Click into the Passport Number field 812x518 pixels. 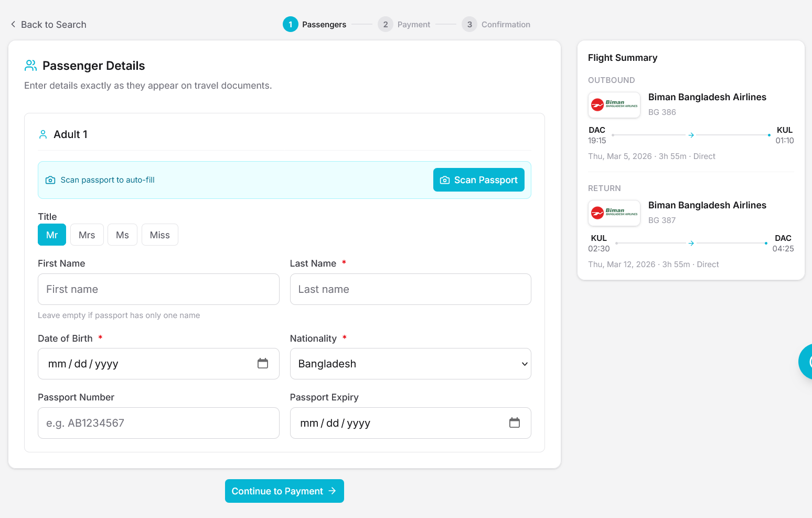(158, 423)
